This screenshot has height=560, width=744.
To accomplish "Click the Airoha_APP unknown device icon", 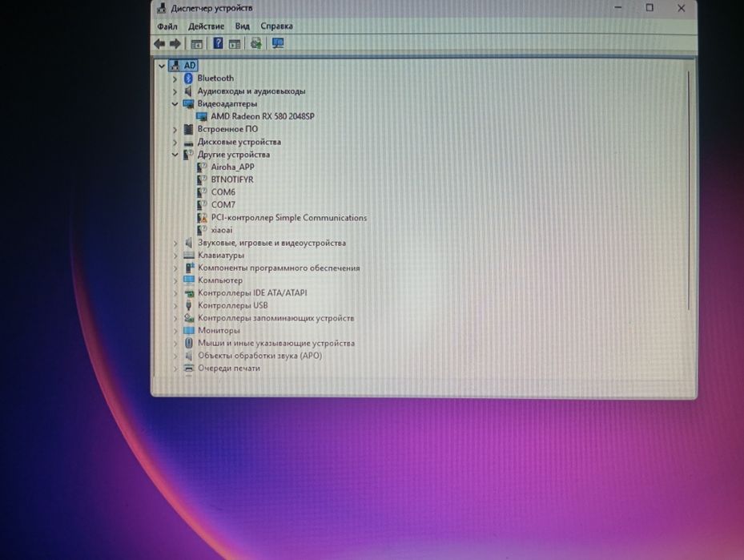I will coord(202,167).
